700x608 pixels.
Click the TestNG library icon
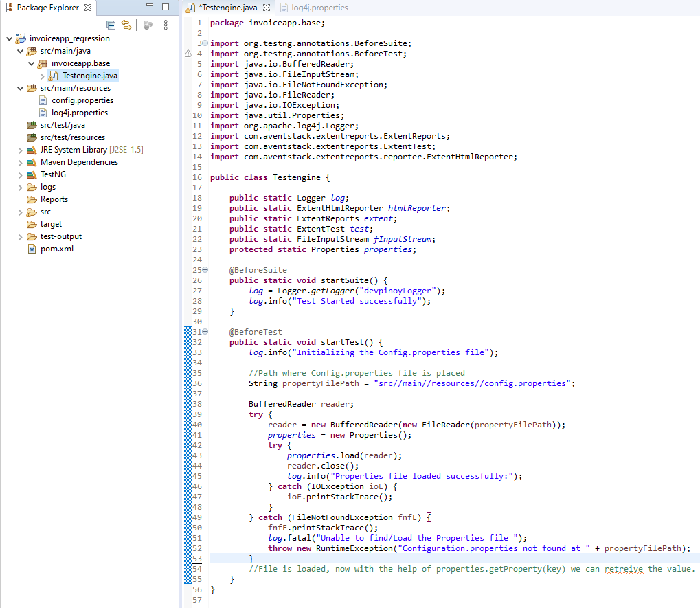click(x=32, y=174)
